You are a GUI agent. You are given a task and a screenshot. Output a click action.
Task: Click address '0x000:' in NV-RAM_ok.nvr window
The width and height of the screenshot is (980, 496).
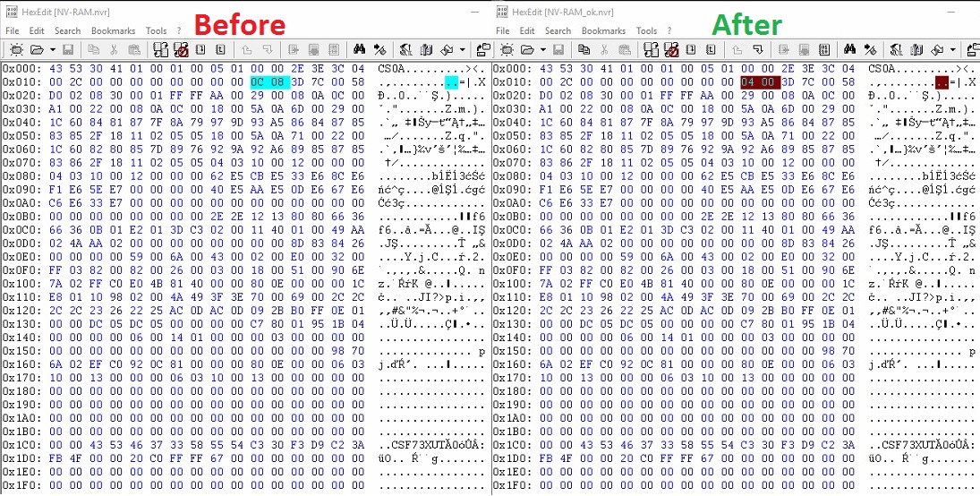point(512,69)
